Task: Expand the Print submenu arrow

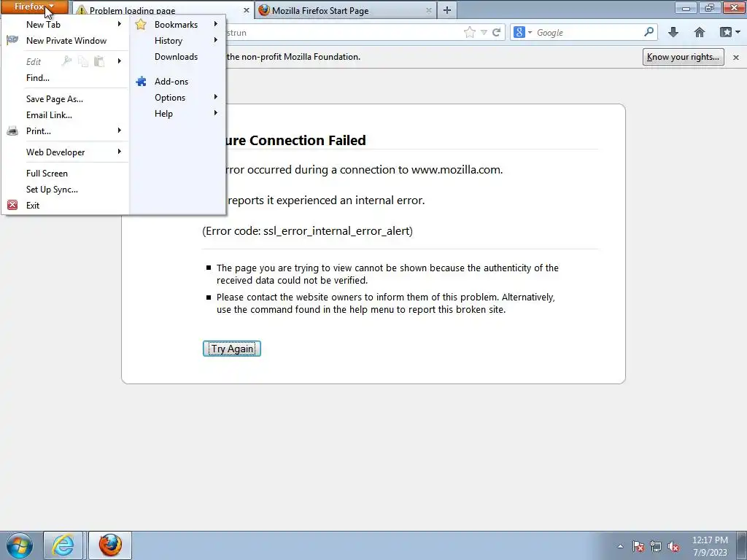Action: (x=120, y=131)
